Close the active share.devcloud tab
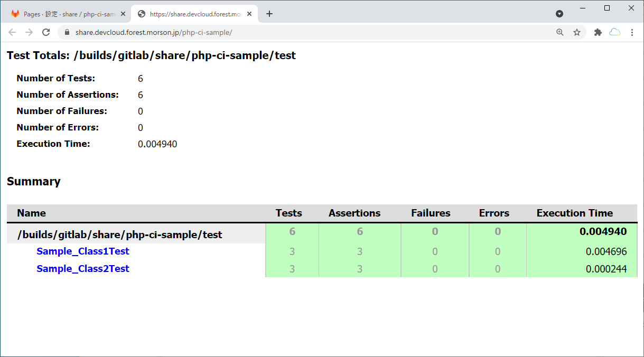644x357 pixels. pos(249,14)
